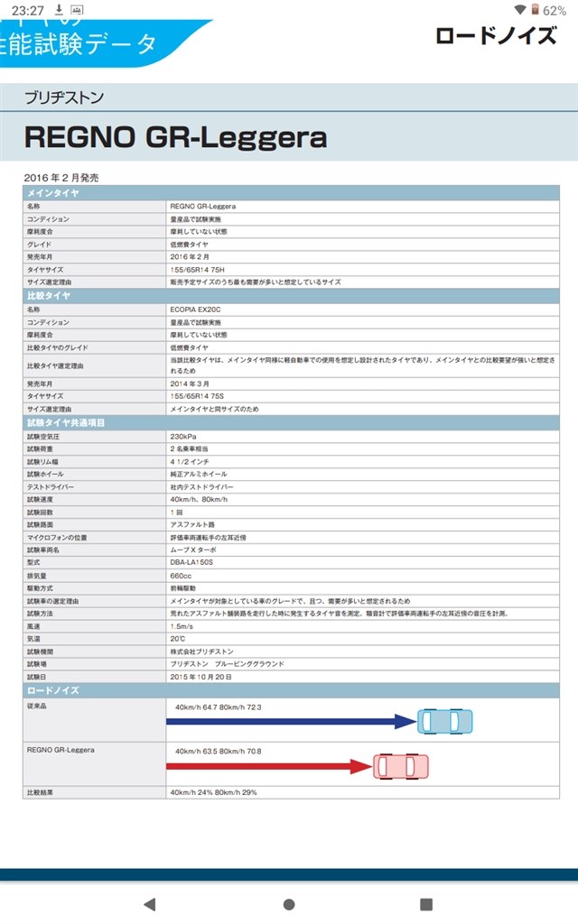Tap the Android home circle button
578x924 pixels.
289,904
